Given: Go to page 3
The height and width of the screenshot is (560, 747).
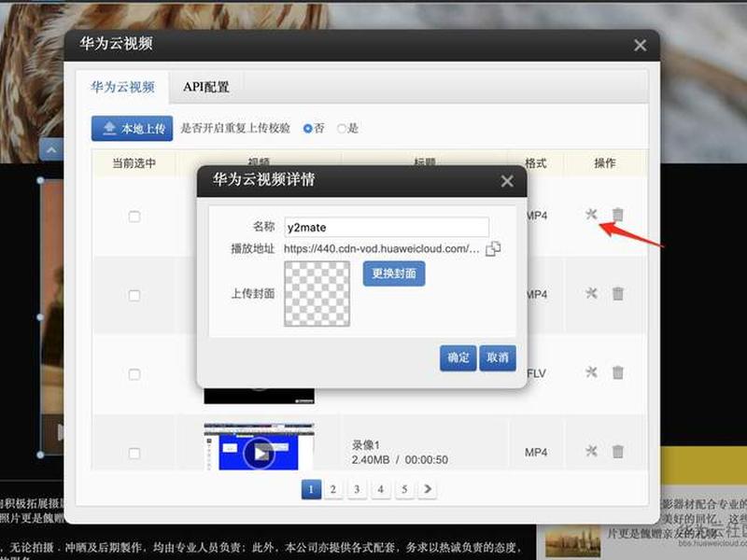Looking at the screenshot, I should [357, 489].
